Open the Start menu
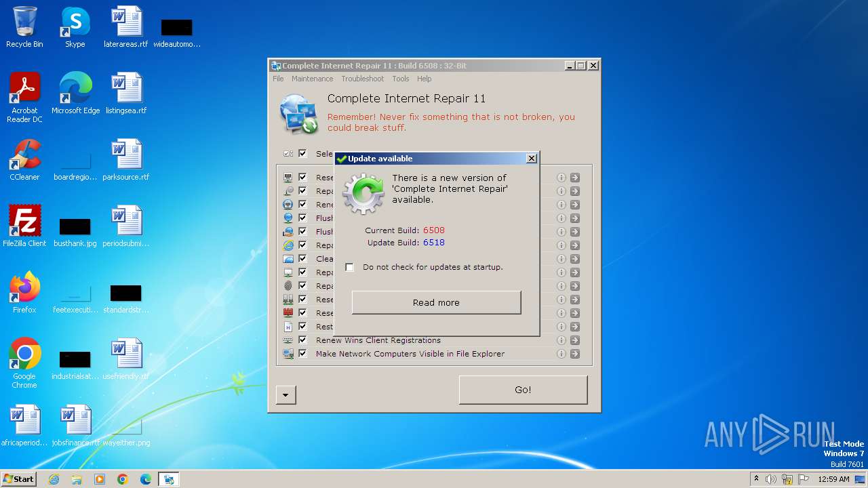The width and height of the screenshot is (868, 488). (18, 479)
